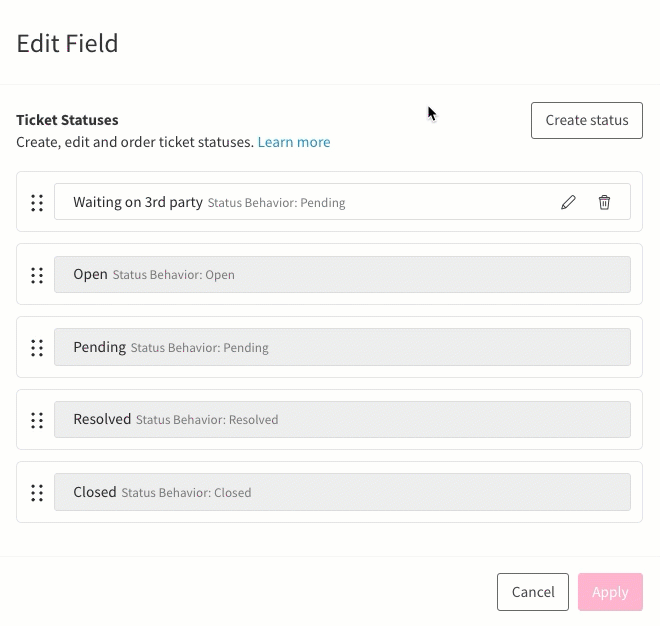
Task: Delete Waiting on 3rd party via trash icon
Action: 604,202
